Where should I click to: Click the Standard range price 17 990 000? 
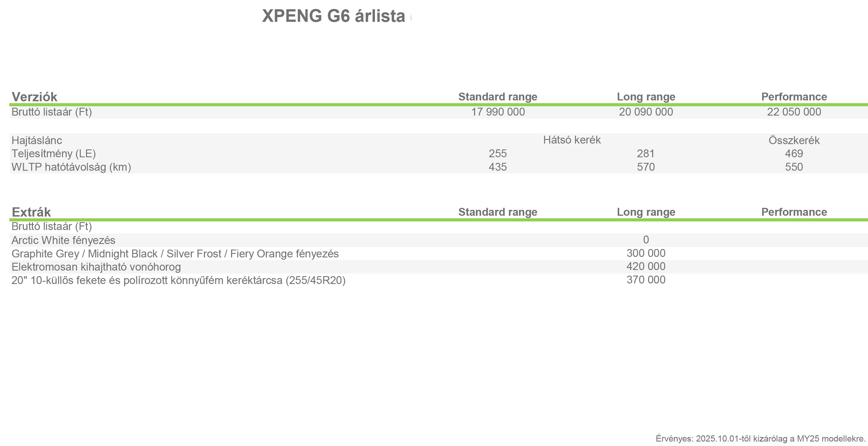coord(498,112)
